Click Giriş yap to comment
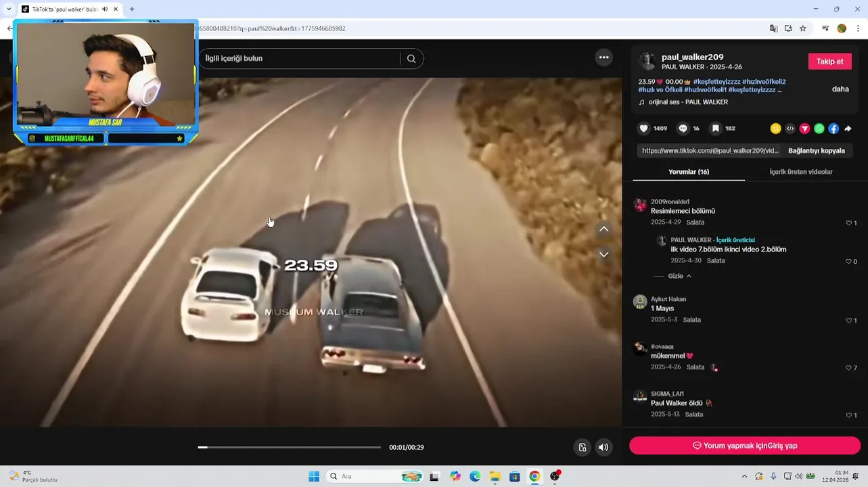This screenshot has height=487, width=868. tap(745, 446)
